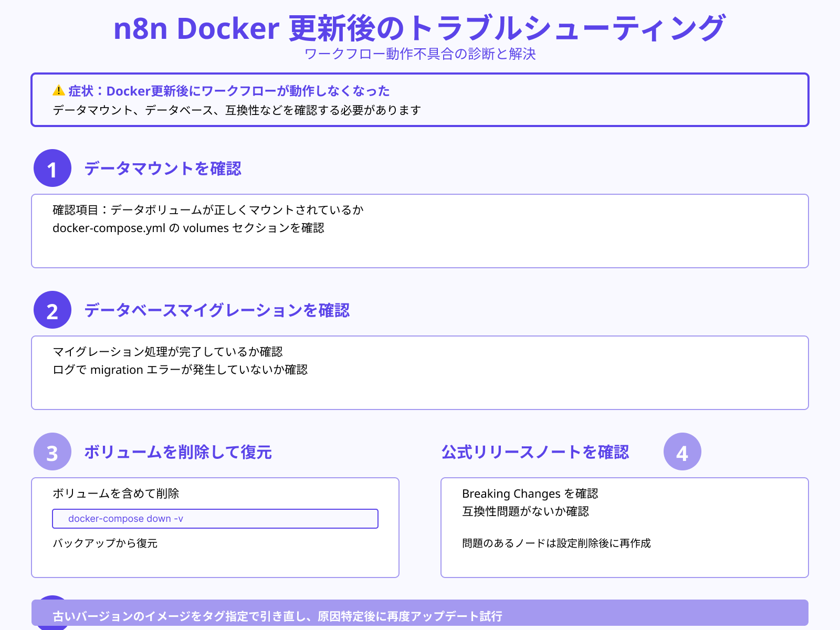
Task: Select the numbered circle for step 2
Action: [x=52, y=311]
